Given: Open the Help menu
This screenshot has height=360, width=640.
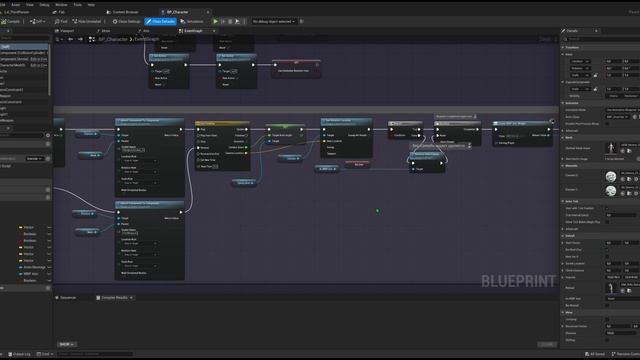Looking at the screenshot, I should (91, 5).
